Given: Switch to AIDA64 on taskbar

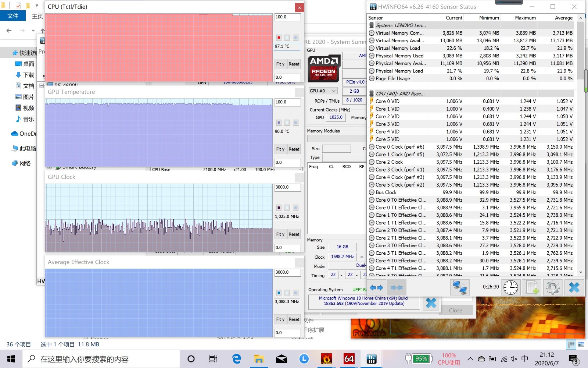Looking at the screenshot, I should point(349,359).
